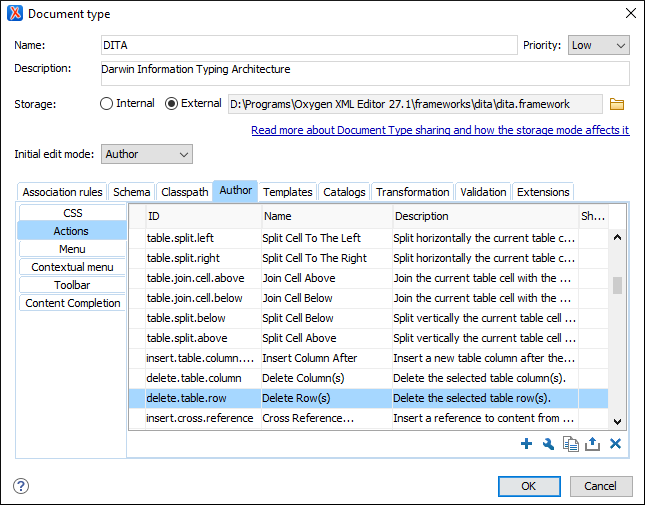Open the Document Type sharing help link
This screenshot has width=645, height=505.
[440, 130]
